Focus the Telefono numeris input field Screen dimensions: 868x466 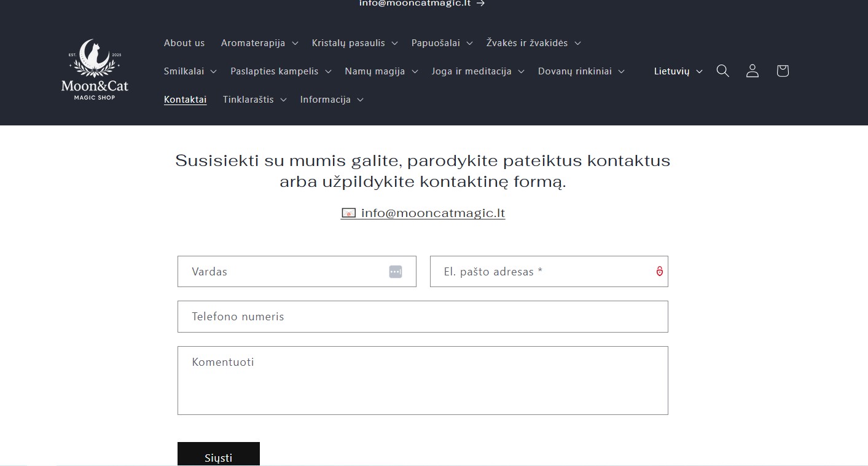[423, 317]
